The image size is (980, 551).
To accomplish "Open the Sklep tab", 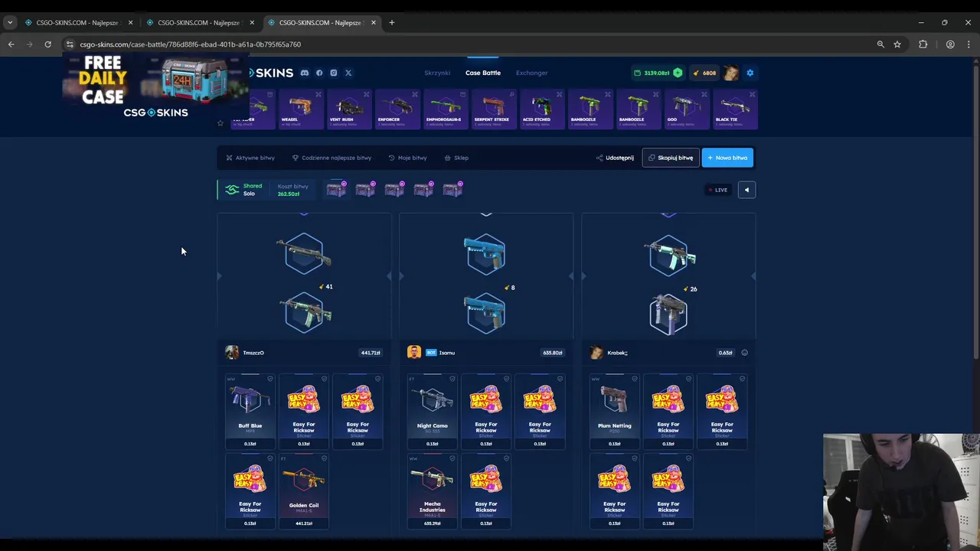I will [x=456, y=158].
